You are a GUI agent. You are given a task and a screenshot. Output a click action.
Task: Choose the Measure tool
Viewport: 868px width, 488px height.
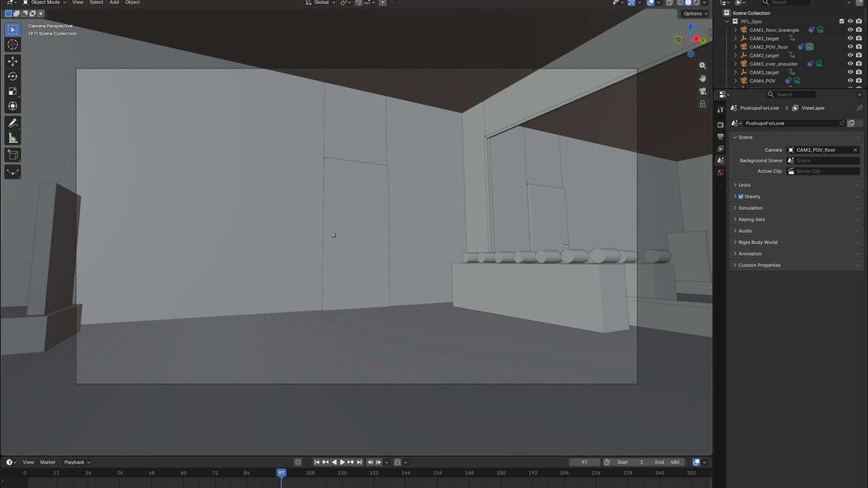pyautogui.click(x=12, y=138)
